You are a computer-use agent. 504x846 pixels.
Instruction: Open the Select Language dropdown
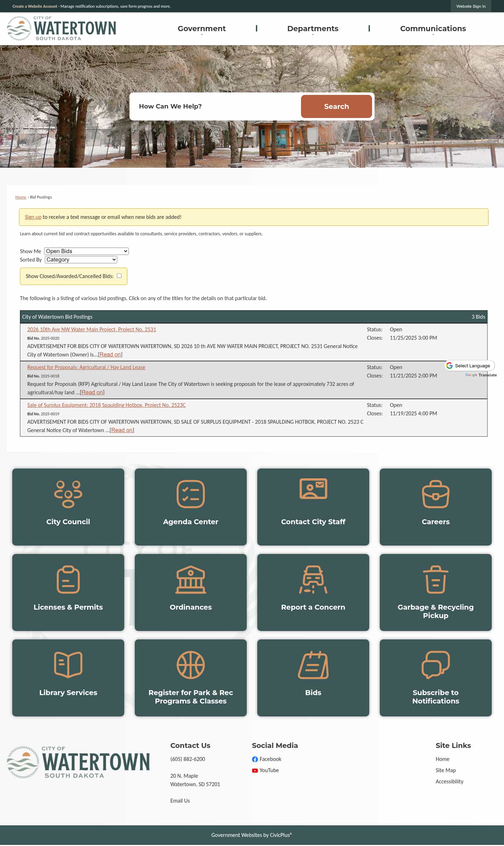pos(469,366)
